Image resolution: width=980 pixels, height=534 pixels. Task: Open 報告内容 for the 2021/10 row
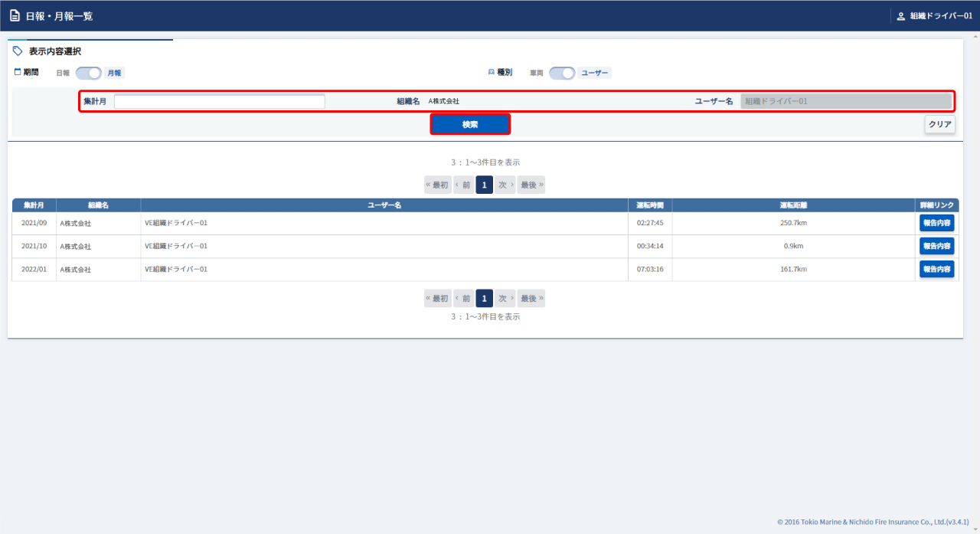936,246
